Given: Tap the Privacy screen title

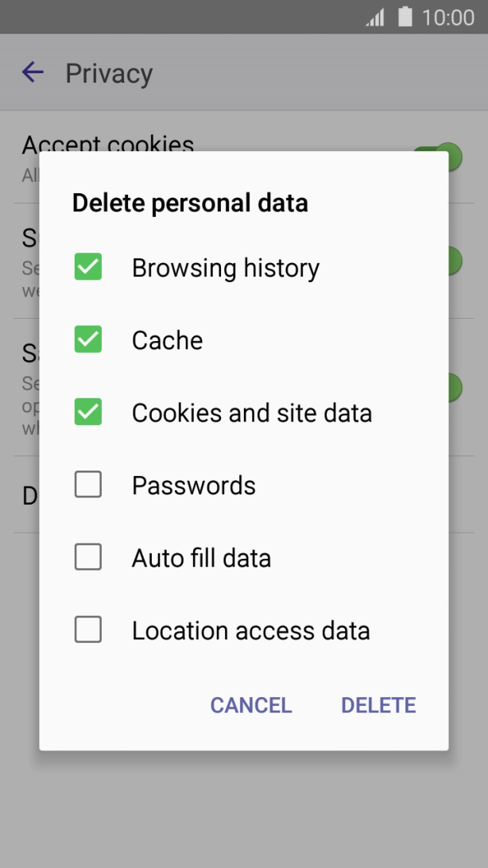Looking at the screenshot, I should [x=110, y=72].
